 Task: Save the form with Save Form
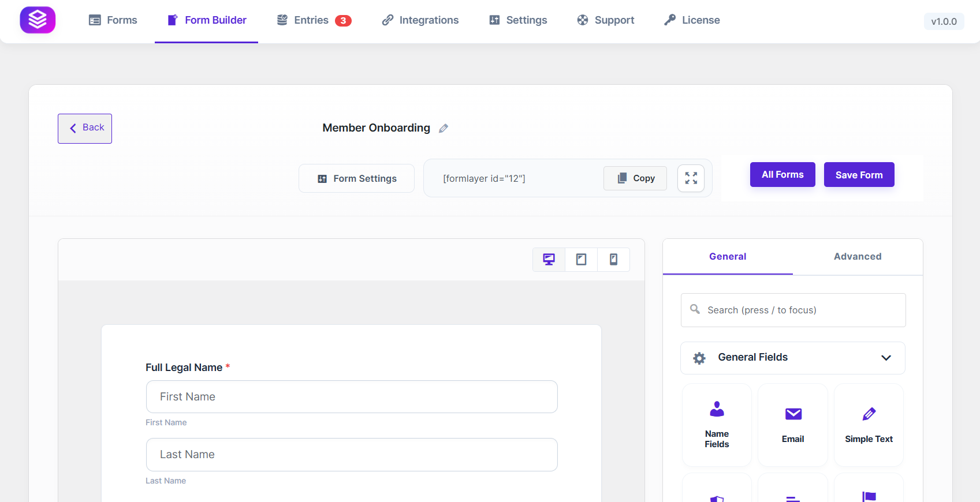[859, 175]
